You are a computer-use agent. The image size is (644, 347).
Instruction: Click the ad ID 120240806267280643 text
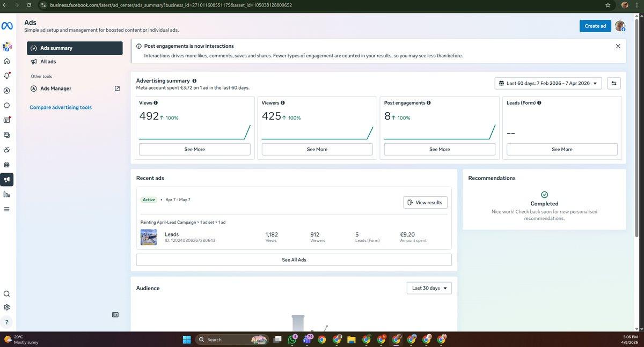pos(190,240)
